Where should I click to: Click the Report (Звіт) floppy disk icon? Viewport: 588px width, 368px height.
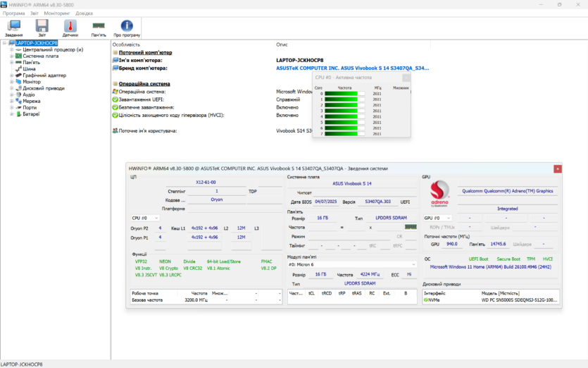pyautogui.click(x=42, y=28)
